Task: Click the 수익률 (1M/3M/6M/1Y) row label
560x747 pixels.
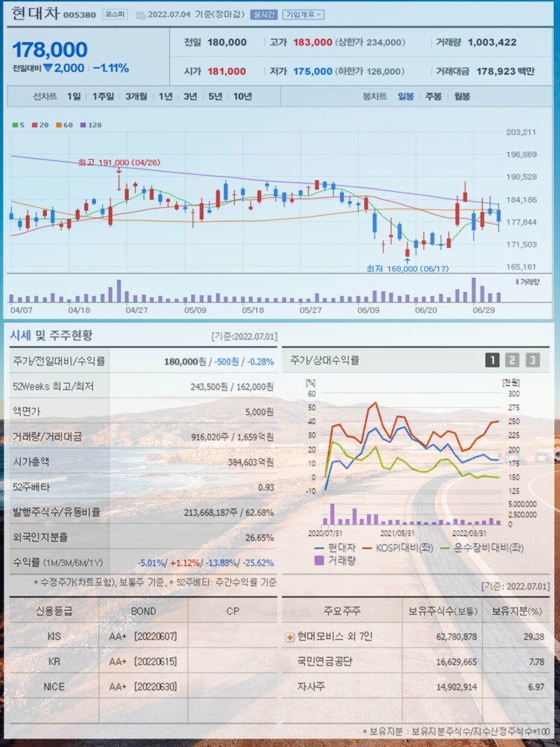Action: click(57, 563)
